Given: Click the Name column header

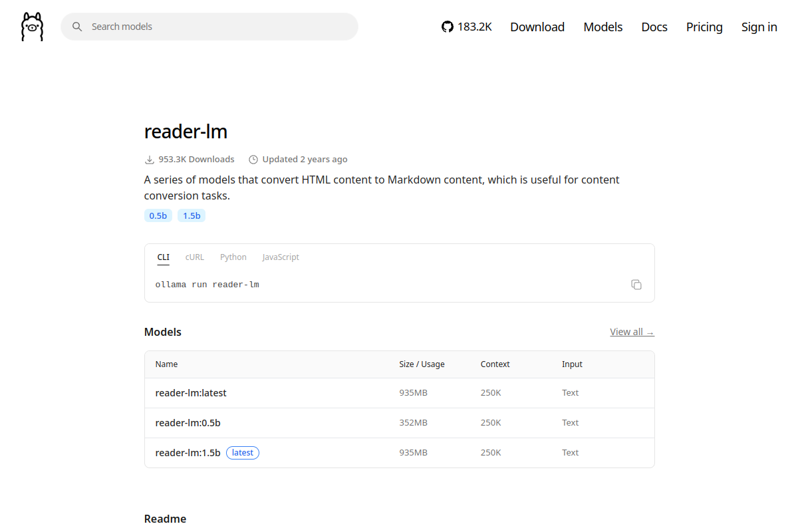Looking at the screenshot, I should point(166,364).
